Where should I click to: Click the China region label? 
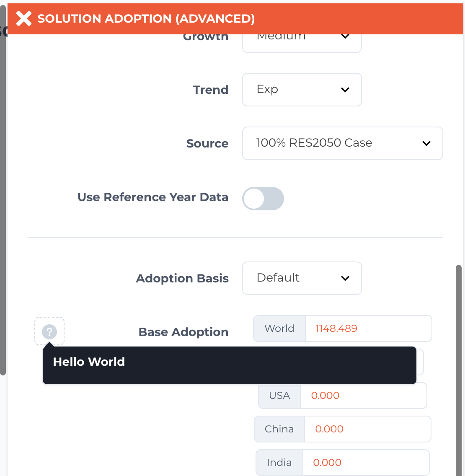pos(279,429)
